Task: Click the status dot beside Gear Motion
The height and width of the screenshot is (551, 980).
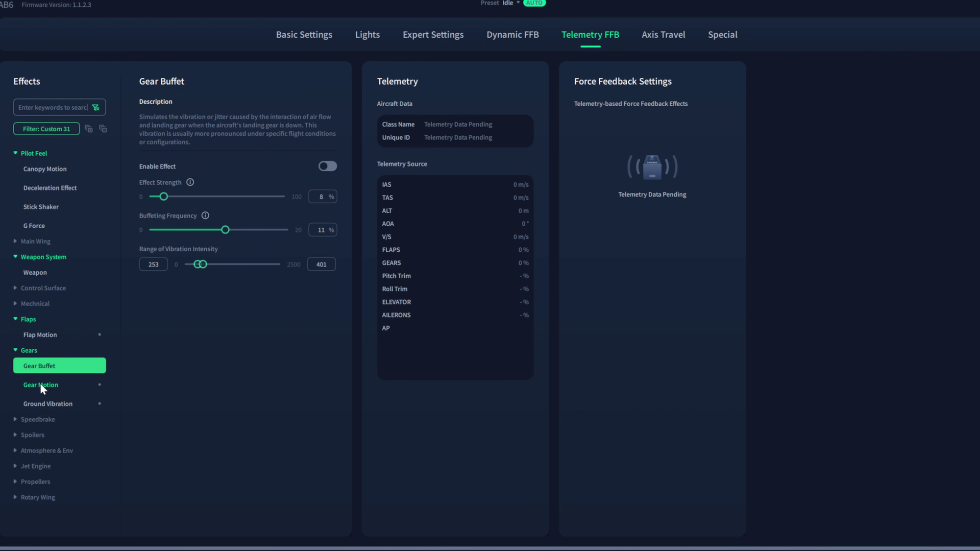Action: [x=99, y=384]
